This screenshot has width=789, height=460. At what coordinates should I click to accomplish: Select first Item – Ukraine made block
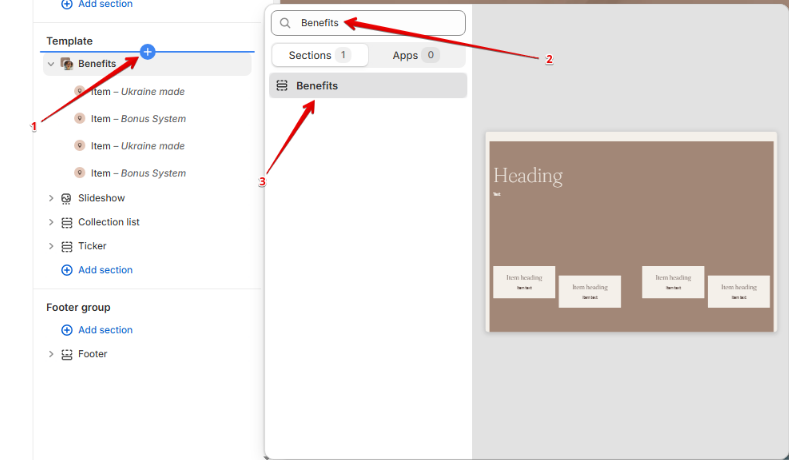[x=137, y=92]
